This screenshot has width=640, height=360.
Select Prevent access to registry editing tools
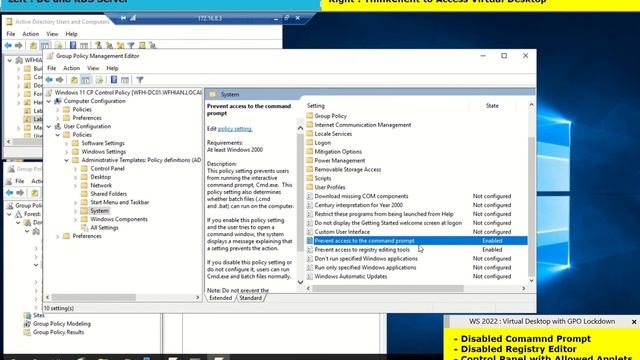[416, 250]
